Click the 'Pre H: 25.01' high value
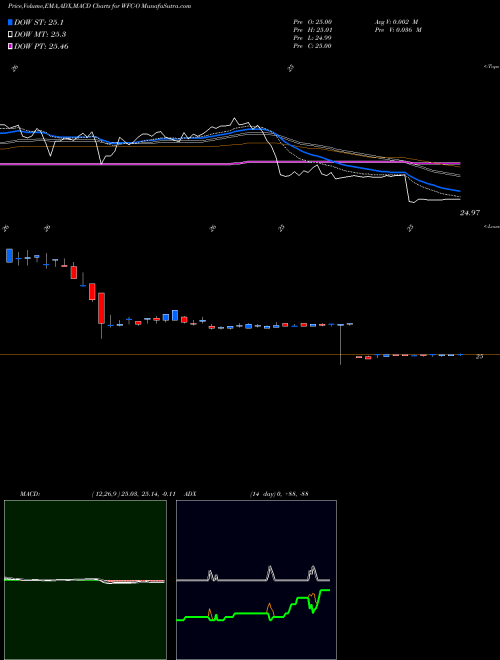 tap(312, 30)
